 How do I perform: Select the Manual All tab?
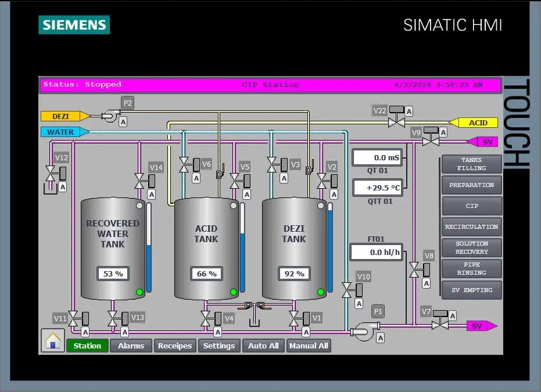click(309, 346)
